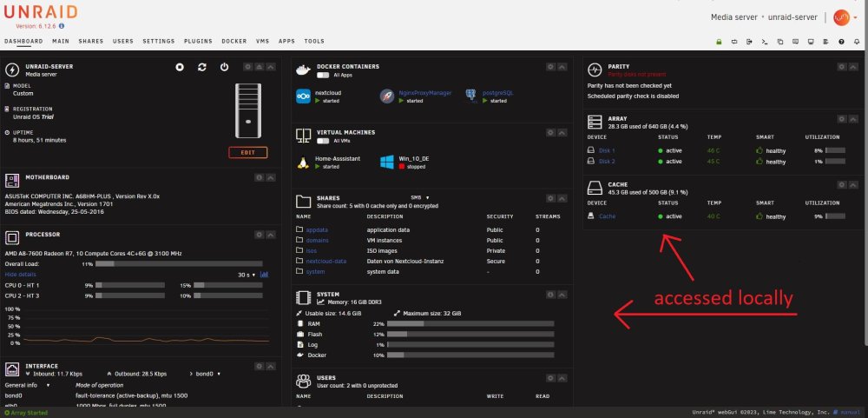The height and width of the screenshot is (418, 868).
Task: Open the notifications bell icon
Action: tap(857, 42)
